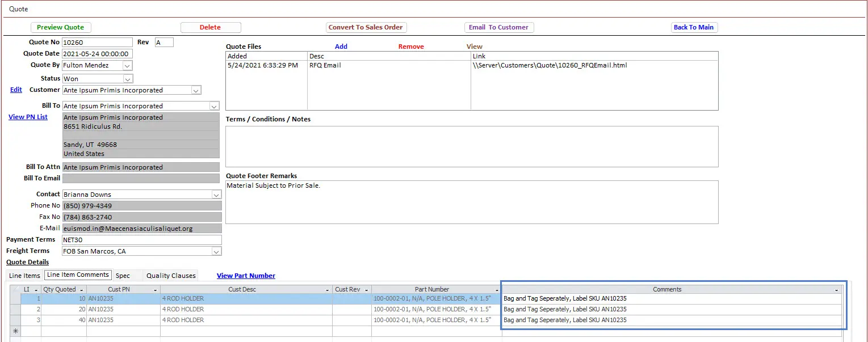This screenshot has width=868, height=342.
Task: Click the new record row selector asterisk
Action: coord(16,331)
